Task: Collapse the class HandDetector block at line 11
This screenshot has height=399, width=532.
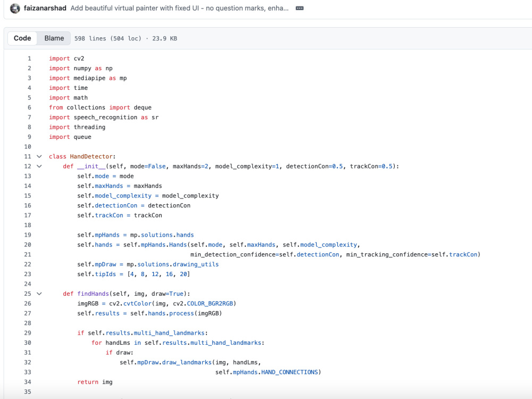Action: (x=39, y=156)
